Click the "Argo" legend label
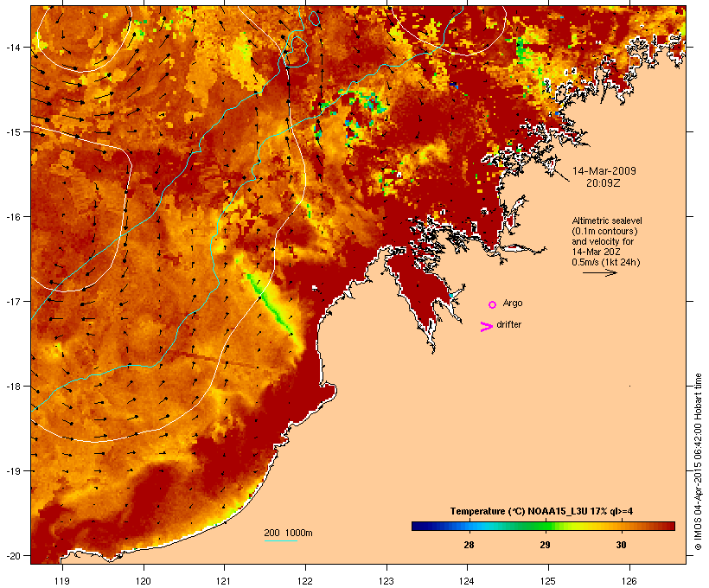Viewport: 709px width, 588px height. [513, 303]
